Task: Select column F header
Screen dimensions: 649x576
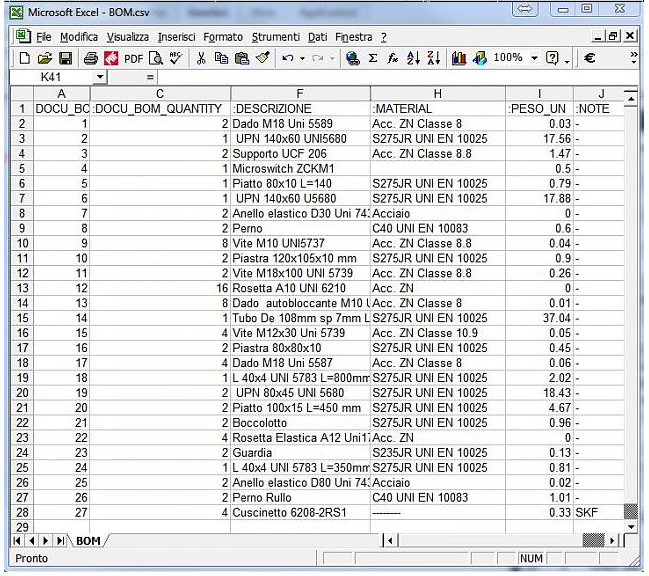Action: pyautogui.click(x=300, y=94)
